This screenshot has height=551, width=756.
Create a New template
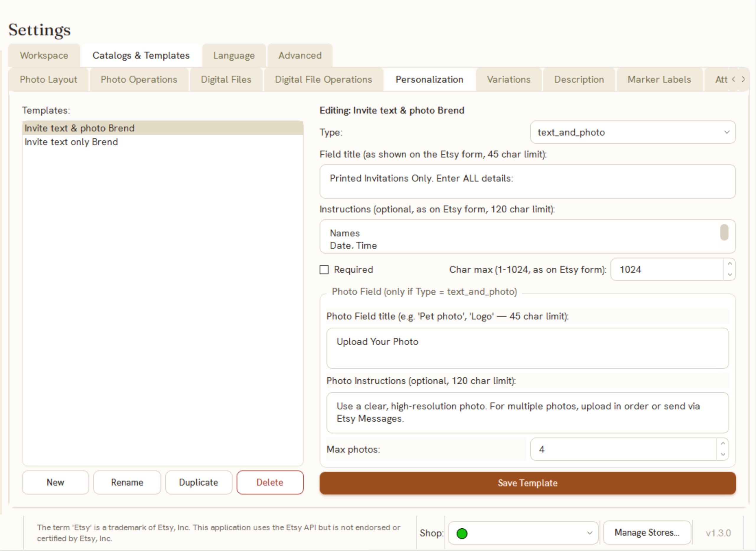coord(55,482)
